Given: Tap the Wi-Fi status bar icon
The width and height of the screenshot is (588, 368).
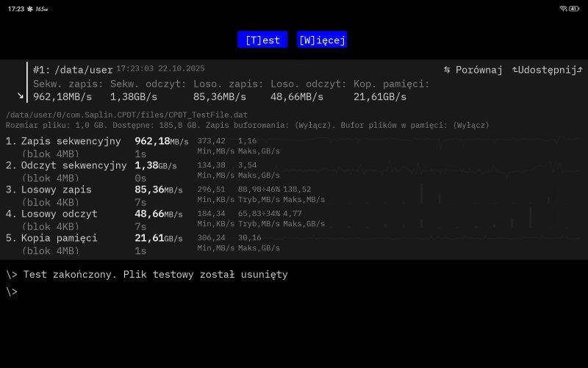Looking at the screenshot, I should click(563, 9).
